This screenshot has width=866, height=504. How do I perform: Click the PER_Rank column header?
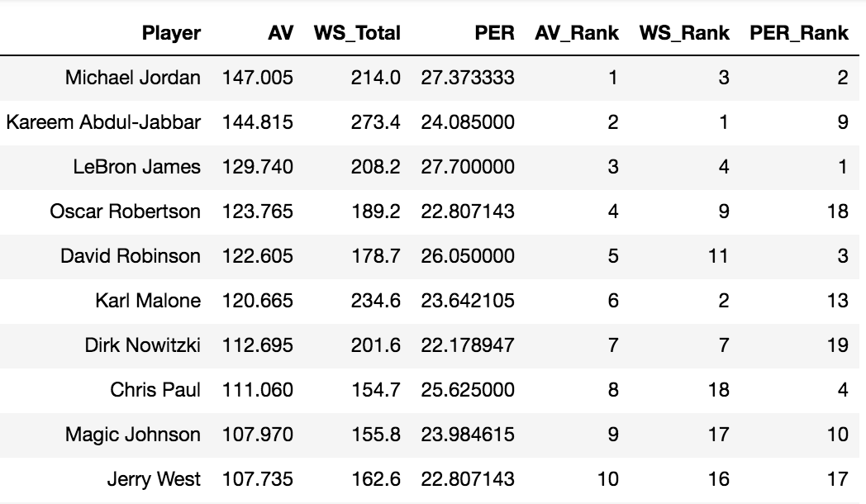[798, 33]
